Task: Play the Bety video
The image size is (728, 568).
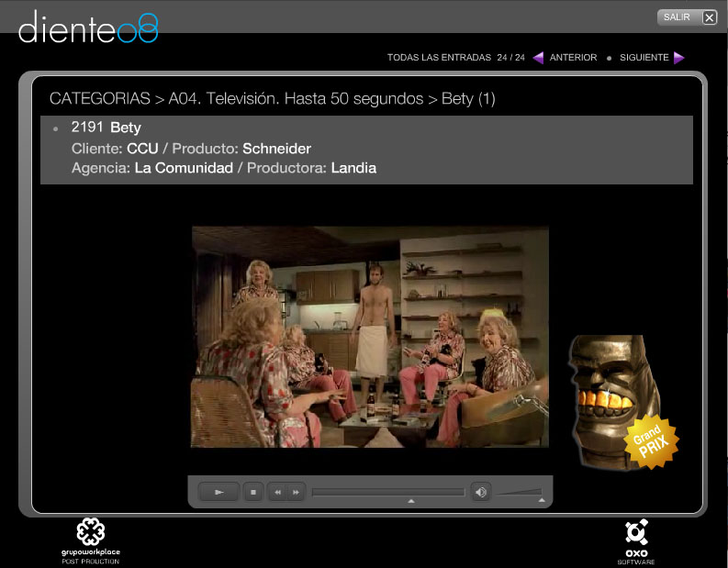Action: (x=219, y=493)
